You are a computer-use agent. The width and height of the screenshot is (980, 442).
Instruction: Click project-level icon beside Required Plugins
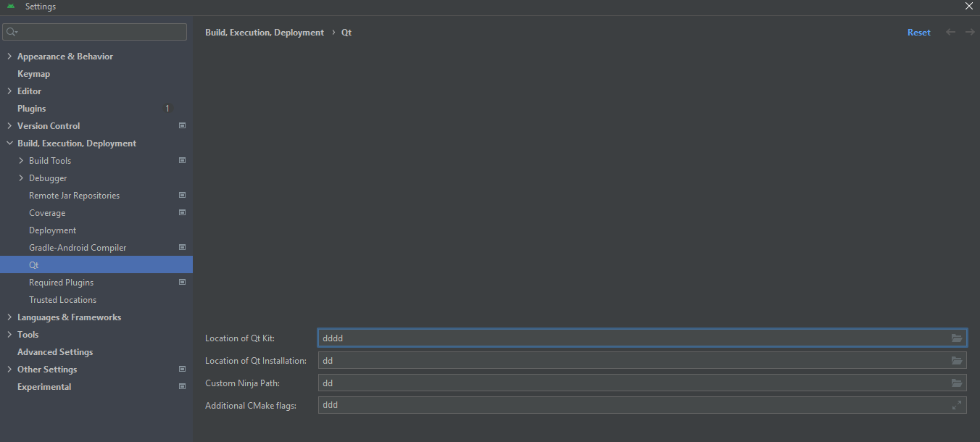182,282
